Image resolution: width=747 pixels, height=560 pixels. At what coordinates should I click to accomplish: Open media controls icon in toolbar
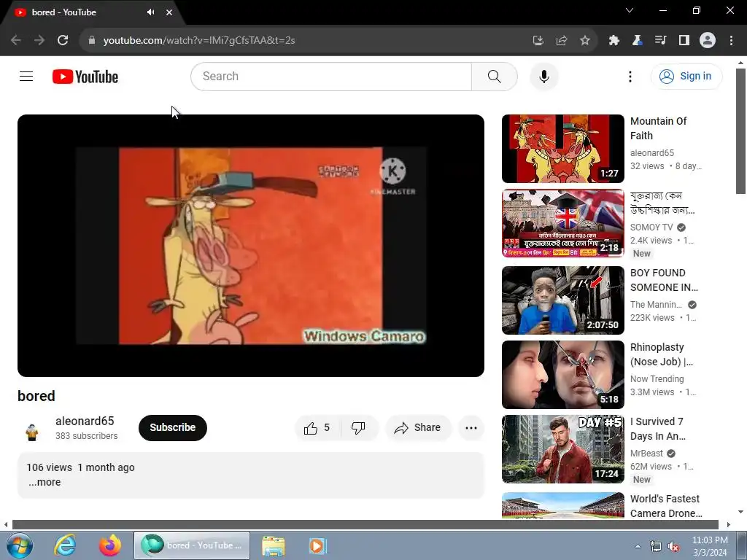pos(661,40)
